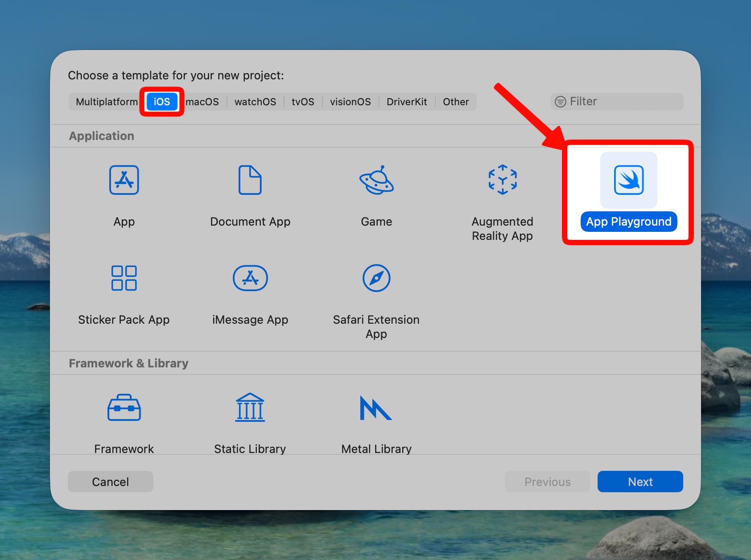Screen dimensions: 751x560
Task: Open the visionOS tab
Action: [x=350, y=102]
